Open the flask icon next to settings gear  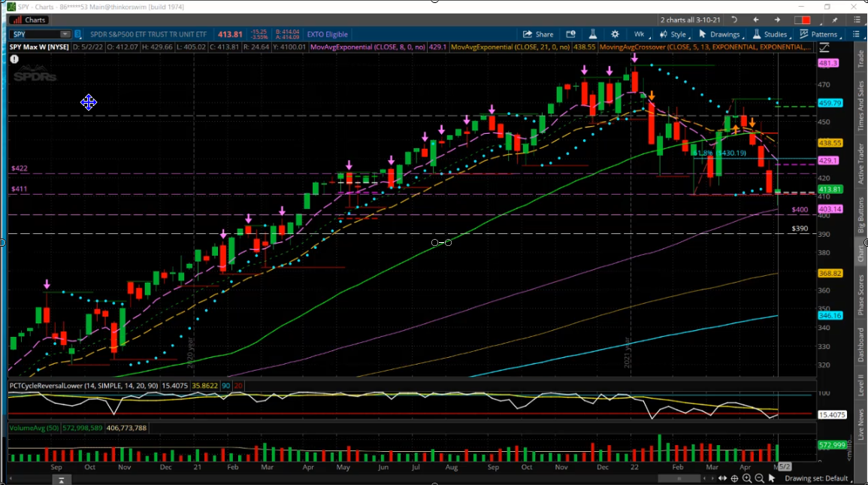pyautogui.click(x=592, y=35)
